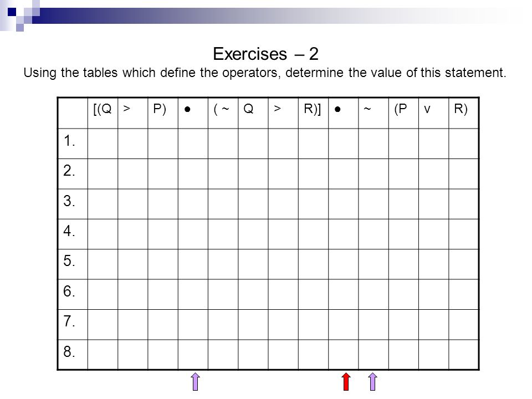Click the 'R)]' header cell
The image size is (532, 399).
313,113
